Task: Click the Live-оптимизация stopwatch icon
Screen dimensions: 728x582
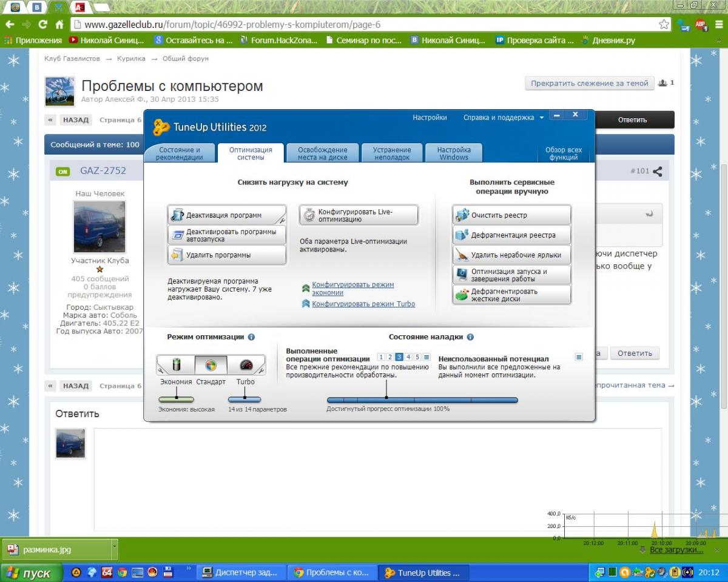Action: pos(309,215)
